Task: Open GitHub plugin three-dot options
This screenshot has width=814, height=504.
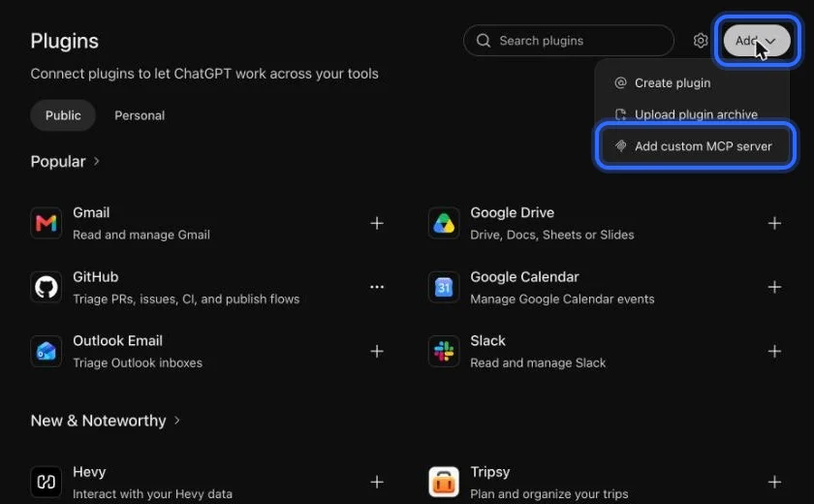Action: [377, 287]
